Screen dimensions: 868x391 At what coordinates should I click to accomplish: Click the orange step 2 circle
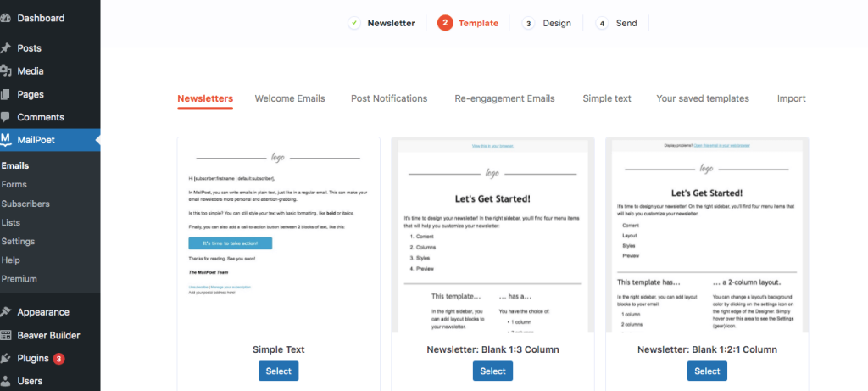click(445, 23)
